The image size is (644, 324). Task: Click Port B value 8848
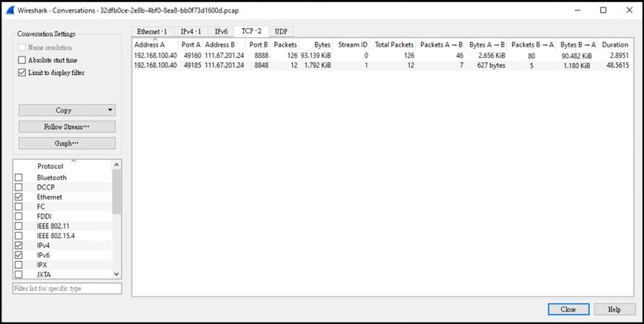[x=261, y=65]
